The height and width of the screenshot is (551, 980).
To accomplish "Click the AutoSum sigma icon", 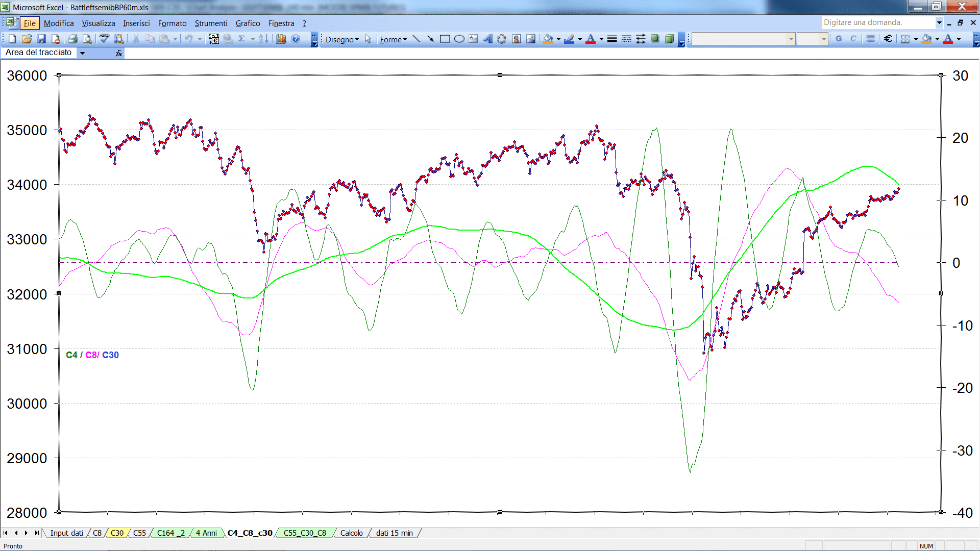I will [242, 39].
